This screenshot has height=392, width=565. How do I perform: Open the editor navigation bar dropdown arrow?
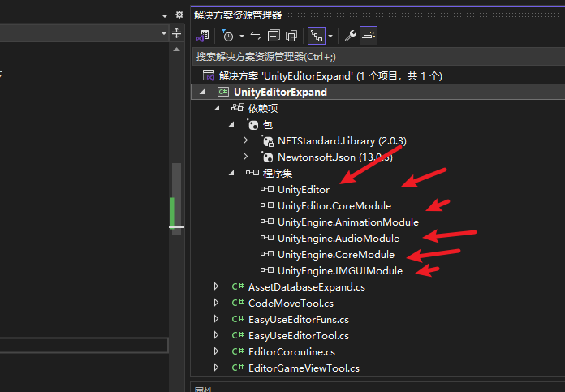pyautogui.click(x=164, y=33)
